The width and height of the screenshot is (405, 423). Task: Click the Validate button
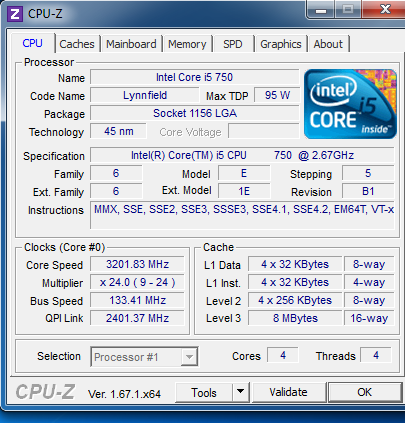point(288,392)
